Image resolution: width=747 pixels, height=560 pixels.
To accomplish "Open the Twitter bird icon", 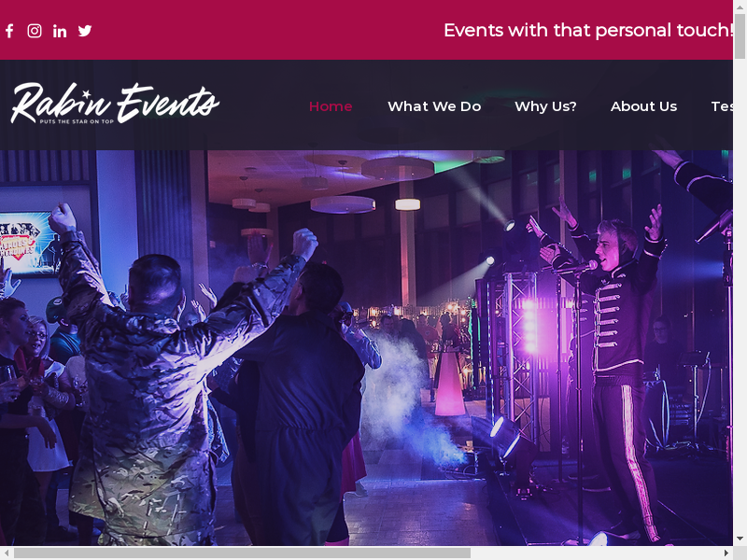I will [85, 31].
